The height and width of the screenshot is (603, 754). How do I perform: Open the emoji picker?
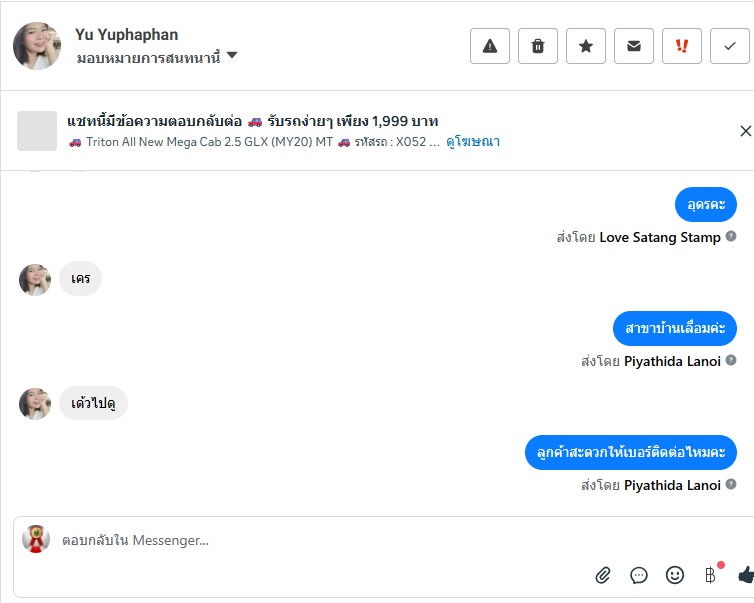click(x=675, y=575)
